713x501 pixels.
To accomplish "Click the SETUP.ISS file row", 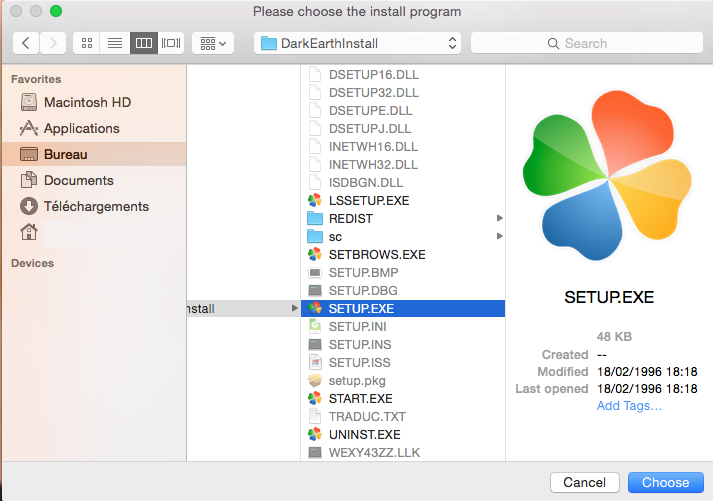I will tap(403, 362).
